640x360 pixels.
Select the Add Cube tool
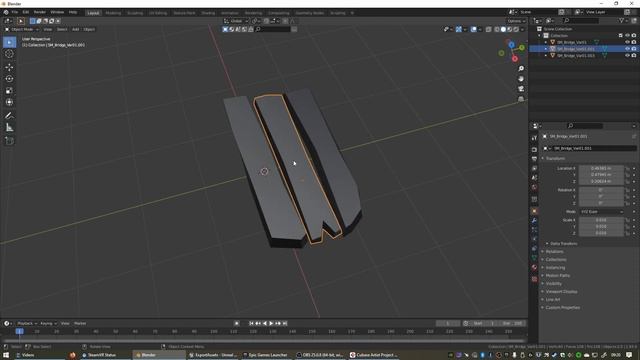(x=9, y=141)
